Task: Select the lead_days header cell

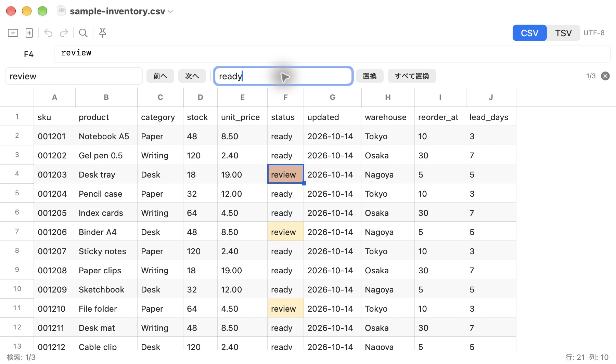Action: pyautogui.click(x=491, y=116)
